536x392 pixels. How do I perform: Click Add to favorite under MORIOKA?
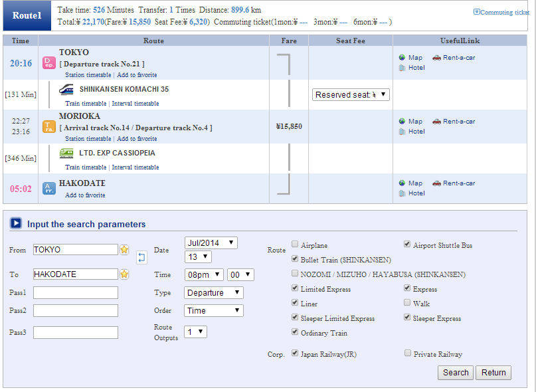pos(137,139)
